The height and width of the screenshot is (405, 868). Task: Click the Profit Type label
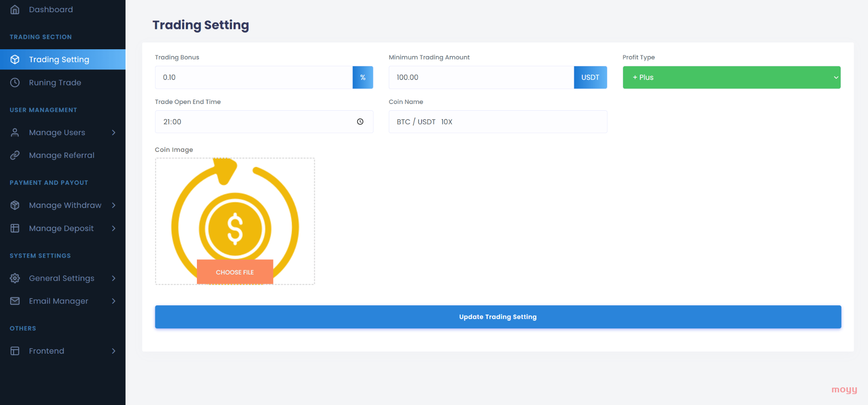639,57
